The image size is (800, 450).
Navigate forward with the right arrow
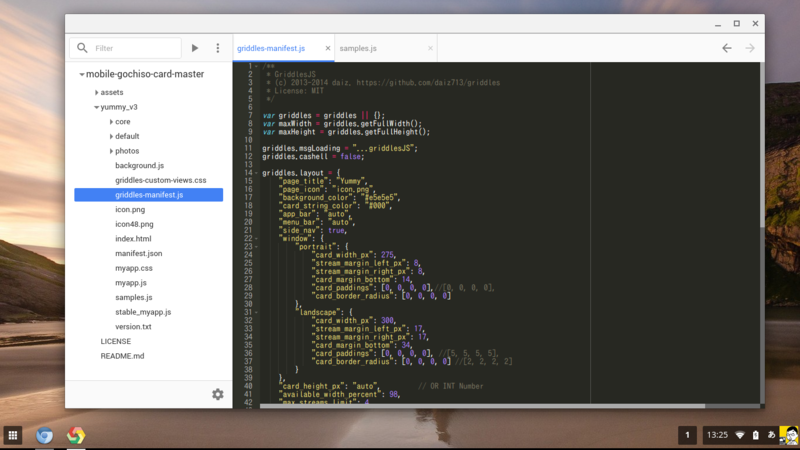(749, 48)
